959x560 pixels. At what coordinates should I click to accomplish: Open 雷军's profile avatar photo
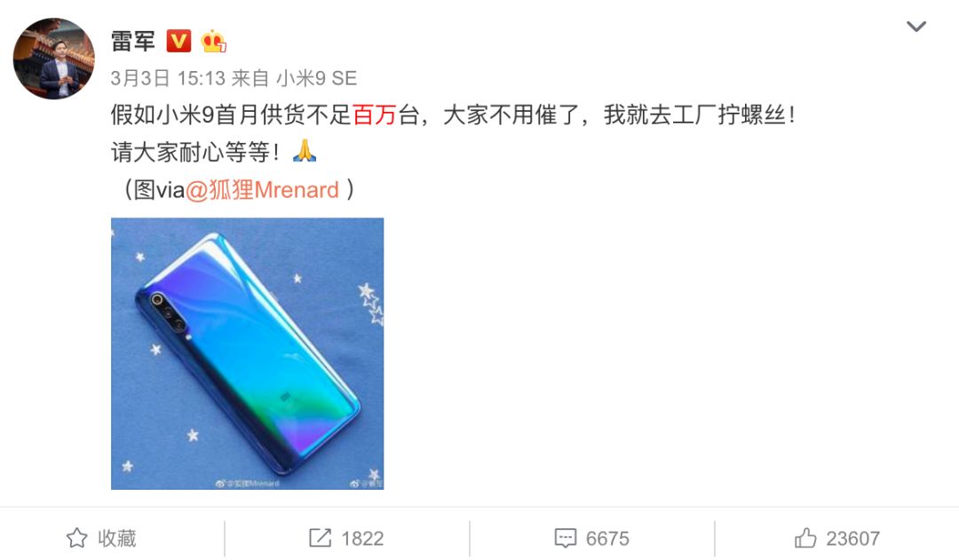[54, 58]
